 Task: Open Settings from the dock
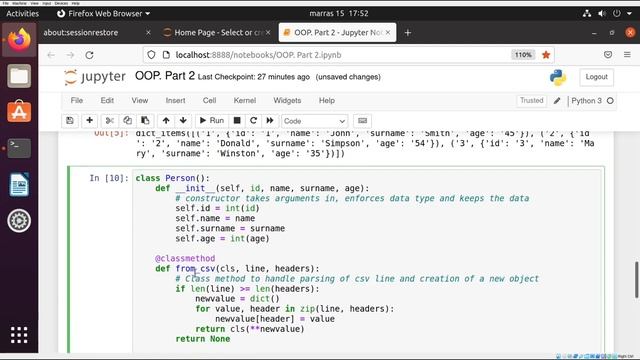coord(19,221)
